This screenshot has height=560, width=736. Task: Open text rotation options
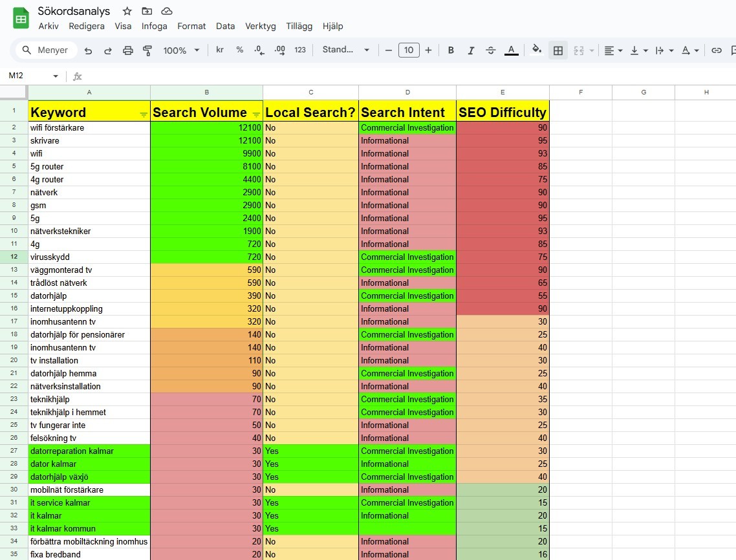(x=690, y=50)
